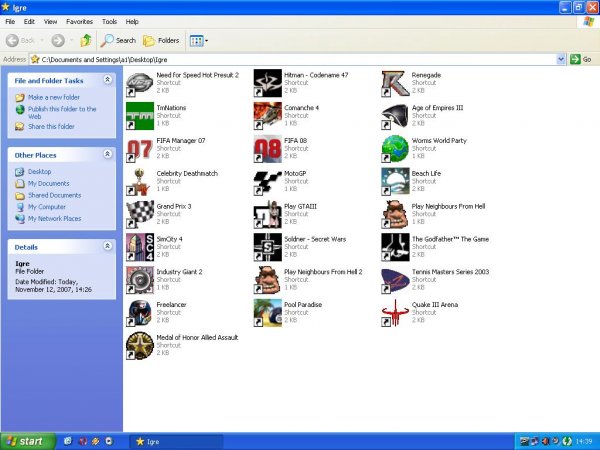
Task: Go to Desktop in Other Places
Action: [x=39, y=172]
